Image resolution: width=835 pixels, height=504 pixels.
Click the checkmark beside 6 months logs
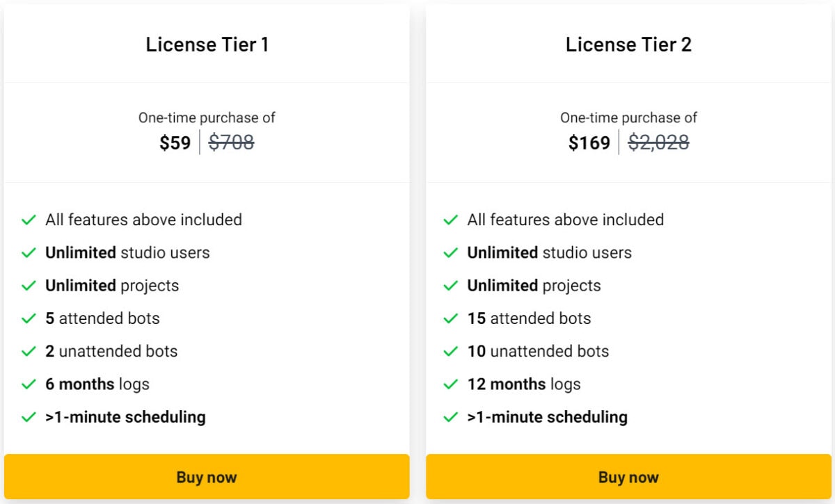[28, 384]
